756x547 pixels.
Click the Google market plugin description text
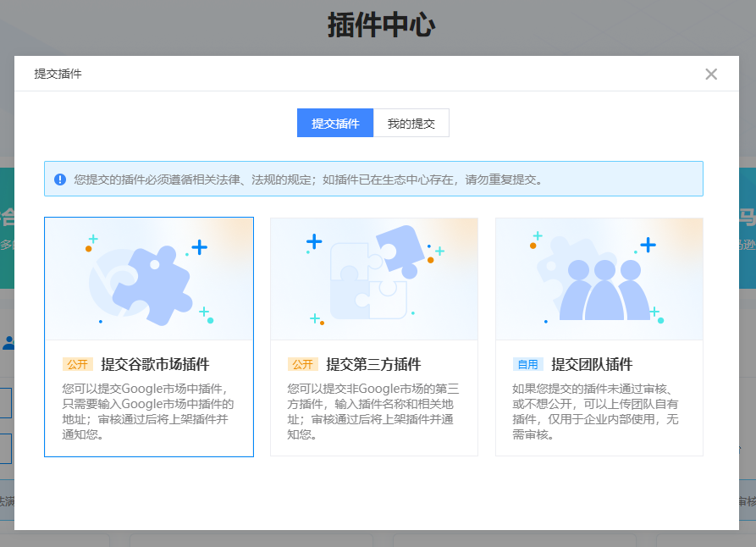click(148, 412)
